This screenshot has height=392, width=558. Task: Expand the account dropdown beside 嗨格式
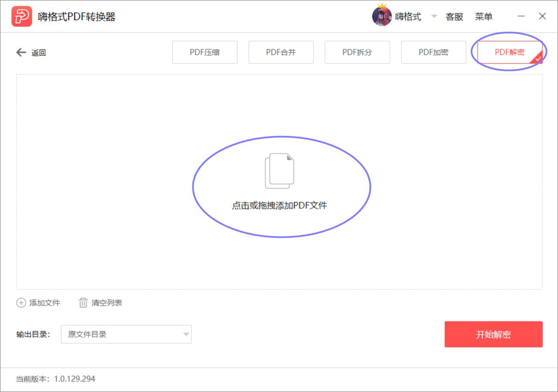point(434,16)
